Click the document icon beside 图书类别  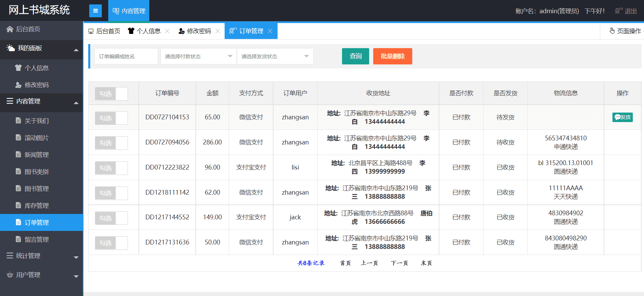(x=18, y=172)
